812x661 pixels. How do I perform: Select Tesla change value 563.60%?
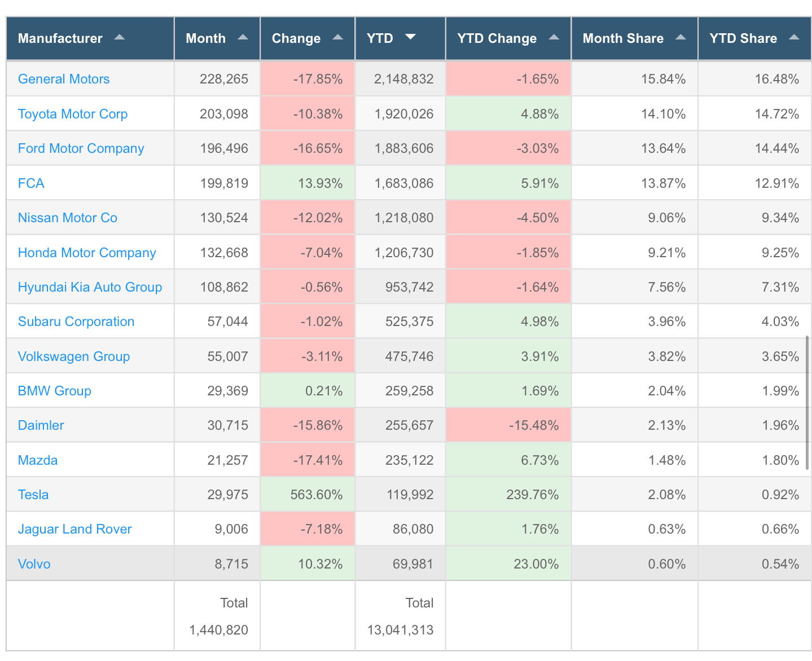[x=317, y=495]
